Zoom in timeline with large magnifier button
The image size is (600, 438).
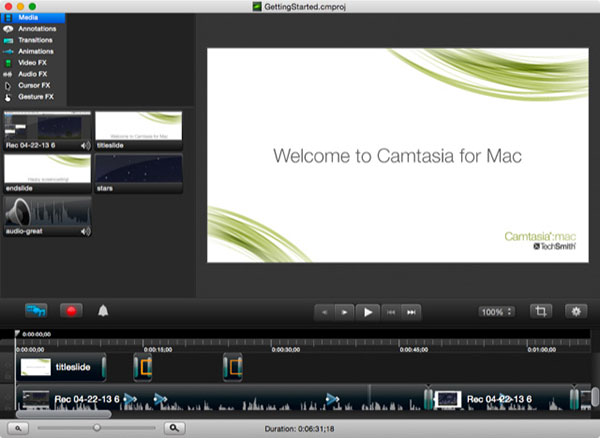[x=174, y=428]
